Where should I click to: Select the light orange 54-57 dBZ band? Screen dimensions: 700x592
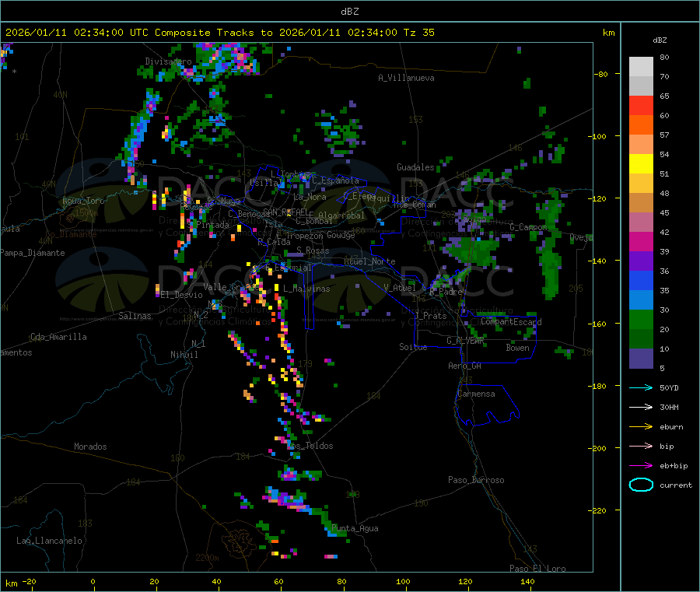click(641, 144)
